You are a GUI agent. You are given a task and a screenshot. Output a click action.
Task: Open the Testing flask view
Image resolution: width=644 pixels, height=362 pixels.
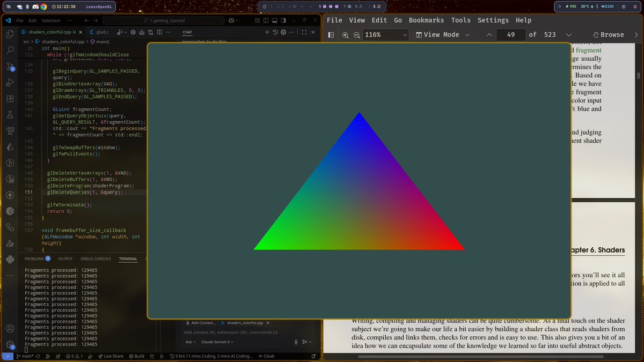10,115
